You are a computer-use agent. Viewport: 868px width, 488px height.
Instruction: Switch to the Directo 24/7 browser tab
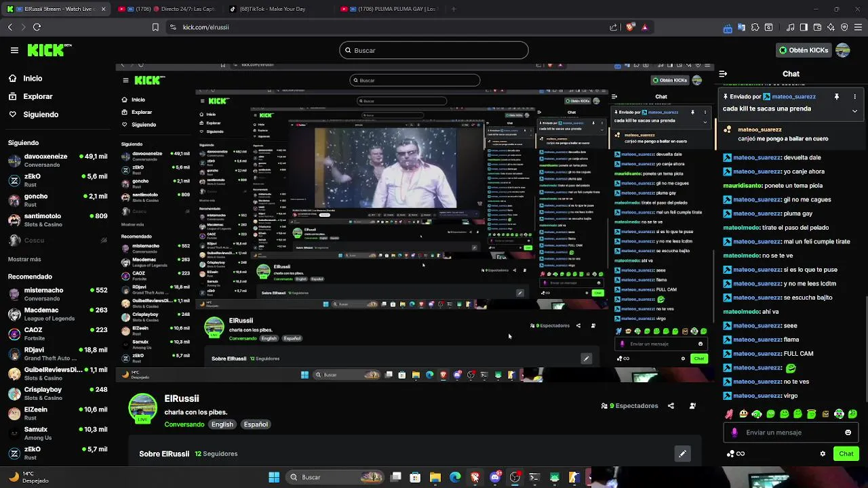[167, 9]
